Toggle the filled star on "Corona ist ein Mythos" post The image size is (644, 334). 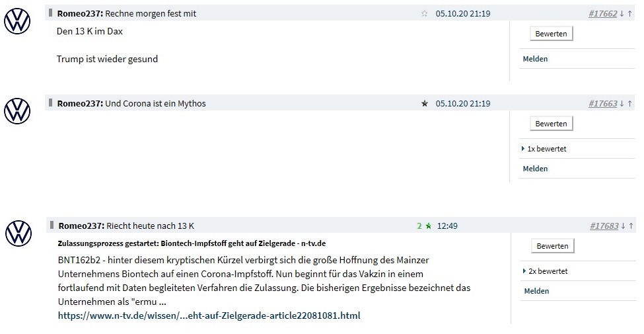(424, 104)
